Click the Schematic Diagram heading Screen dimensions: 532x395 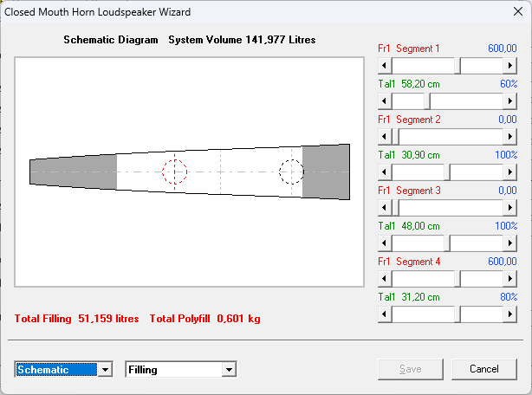111,40
